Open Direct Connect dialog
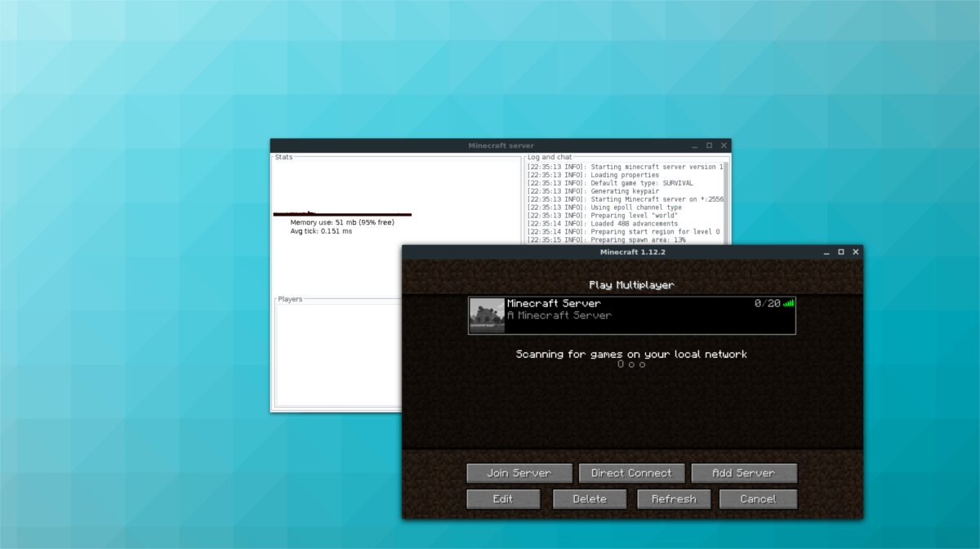The image size is (980, 549). click(x=631, y=473)
